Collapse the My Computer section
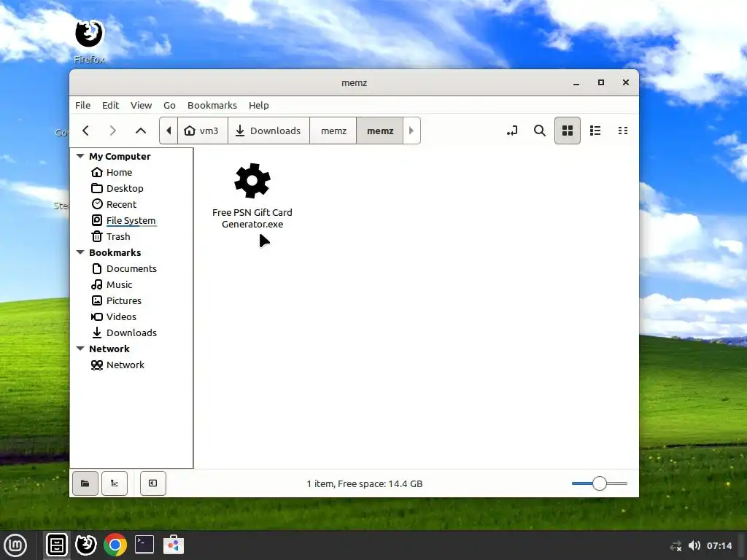 click(x=80, y=156)
